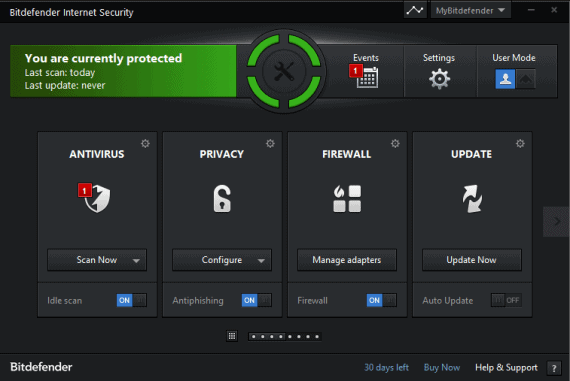Switch to the dark Autopilot mode icon
The width and height of the screenshot is (570, 381).
click(x=526, y=79)
